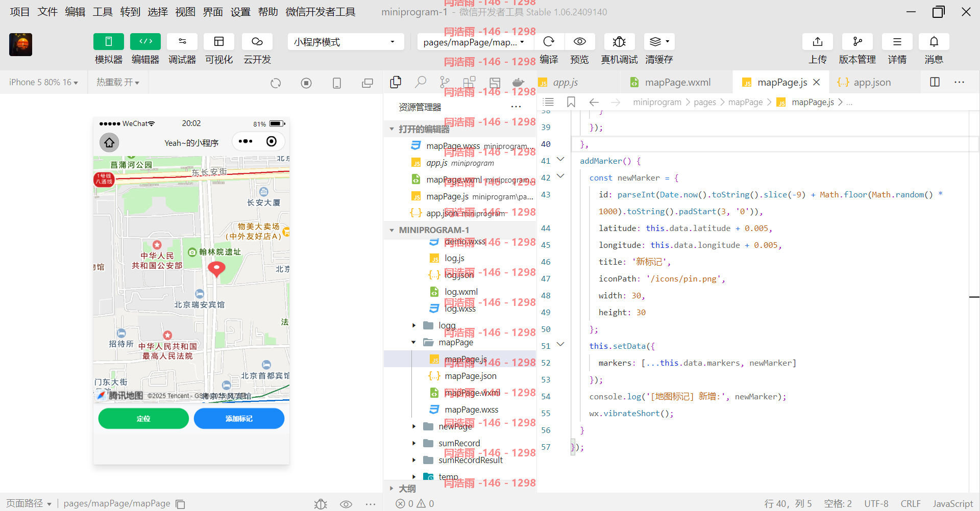Expand the sumRecord folder
This screenshot has width=980, height=511.
pos(414,443)
